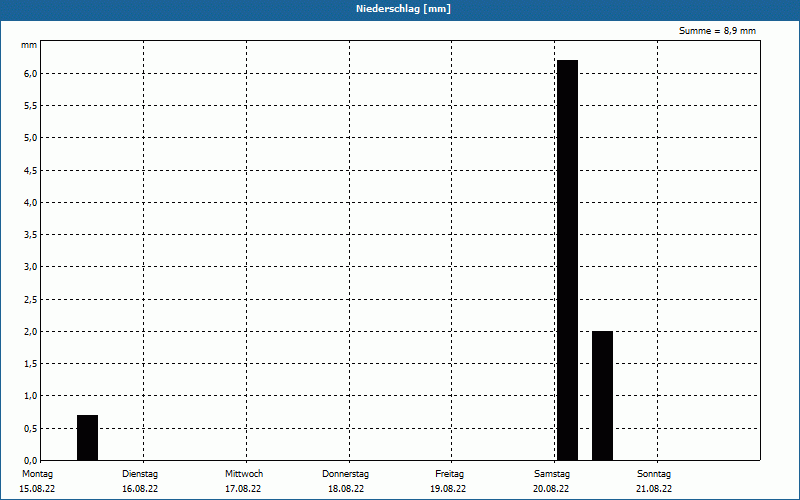The image size is (800, 500).
Task: Click the Donnerstag day label
Action: (345, 474)
